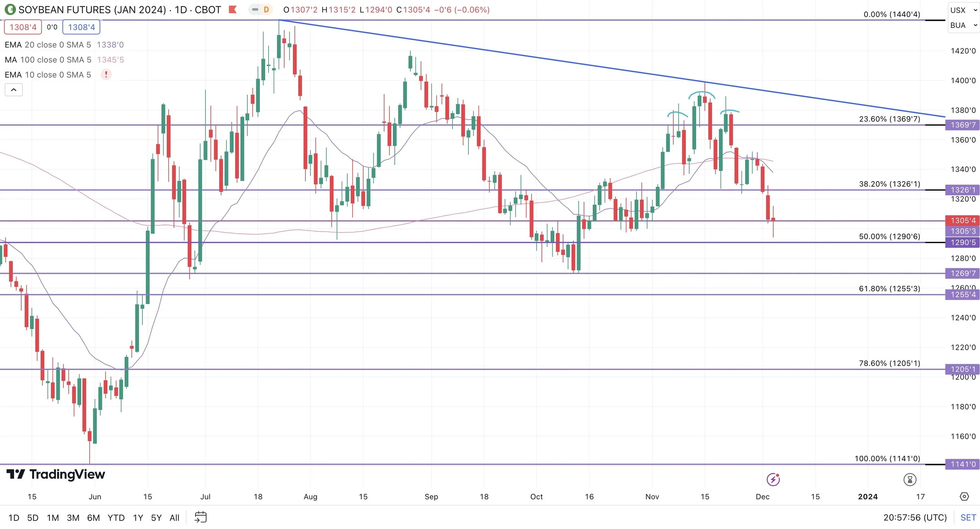The width and height of the screenshot is (980, 529).
Task: Toggle the SET session button
Action: click(x=968, y=518)
